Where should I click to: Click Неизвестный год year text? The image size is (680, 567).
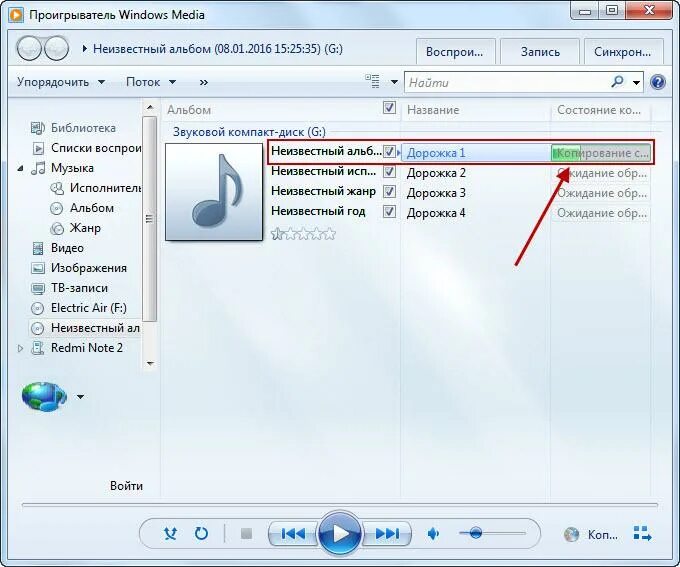(318, 211)
